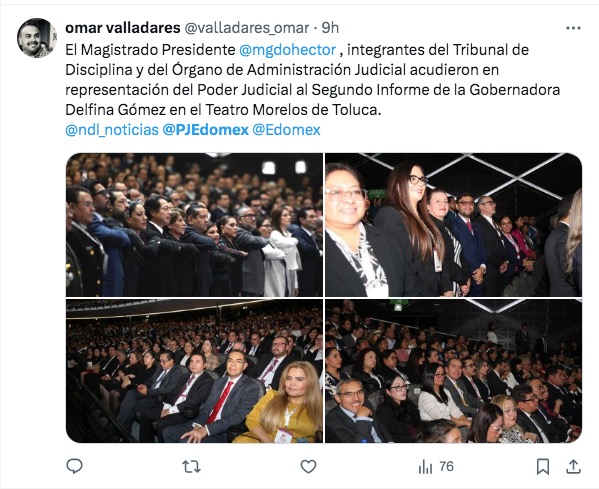Open omar valladares display name
Screen dimensions: 599x489
click(123, 28)
